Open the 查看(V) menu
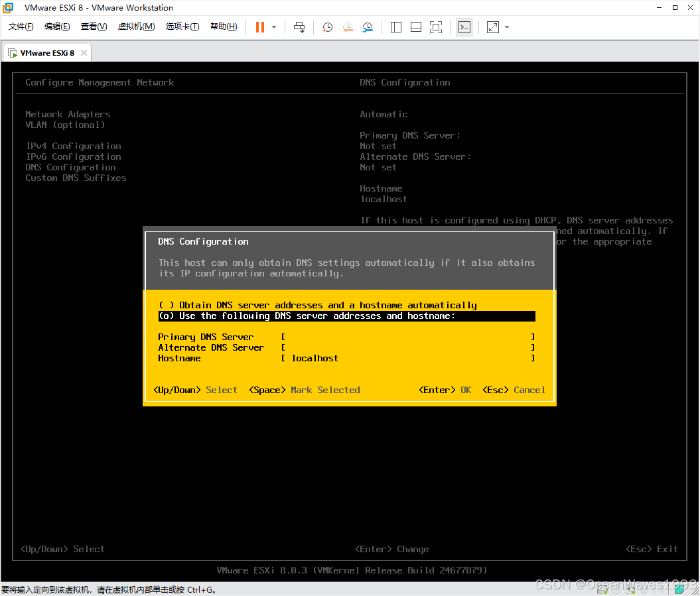Screen dimensions: 700x596 click(94, 27)
